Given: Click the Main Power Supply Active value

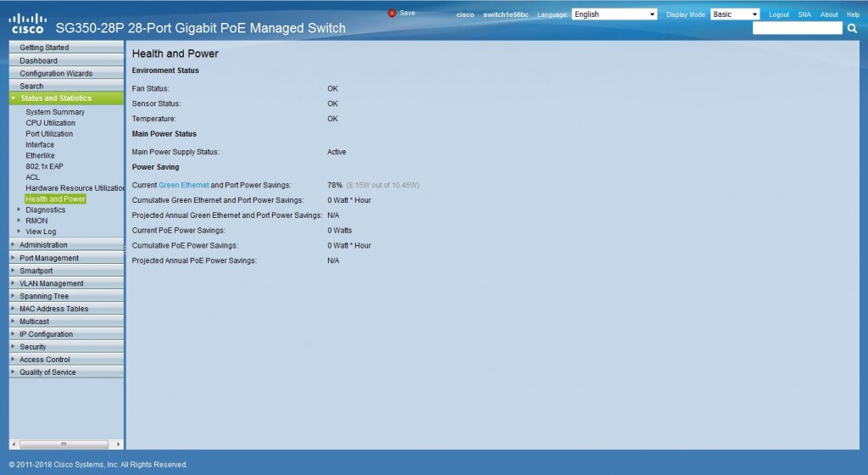Looking at the screenshot, I should pyautogui.click(x=337, y=152).
